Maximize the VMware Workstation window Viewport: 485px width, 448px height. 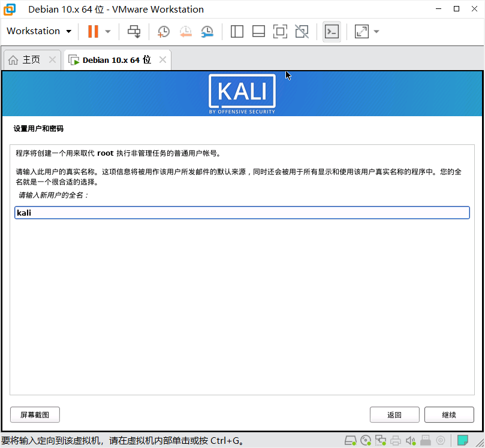click(456, 9)
